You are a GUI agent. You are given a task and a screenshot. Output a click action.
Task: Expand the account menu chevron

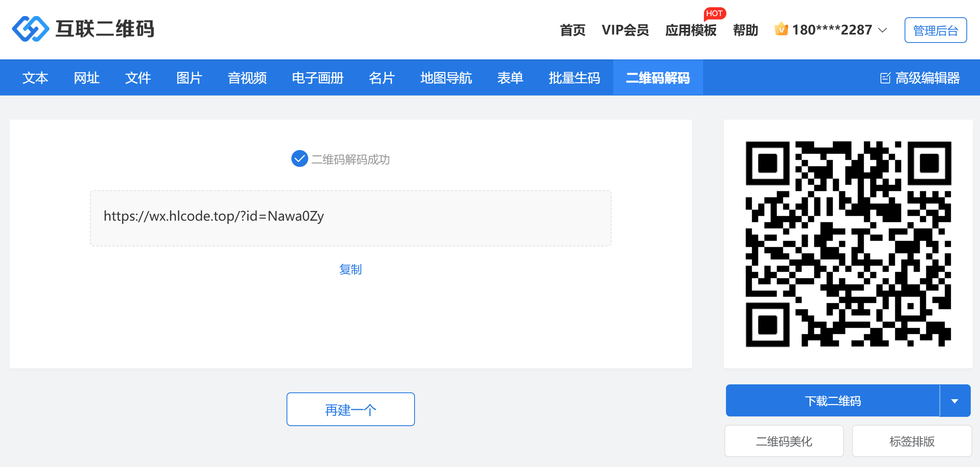(882, 30)
